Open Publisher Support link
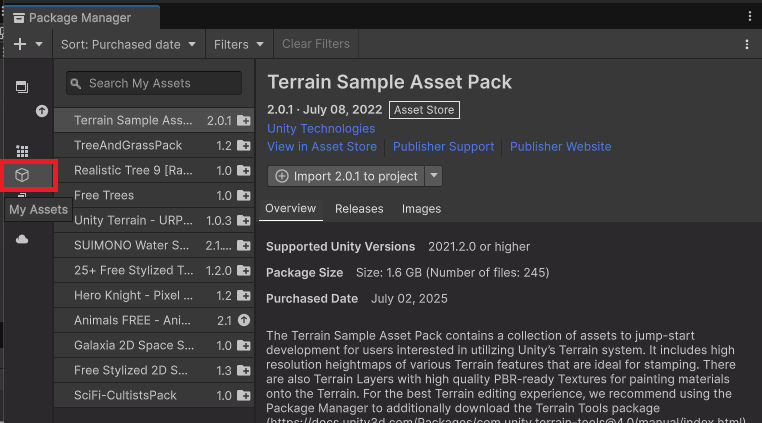Viewport: 762px width, 423px height. pyautogui.click(x=443, y=147)
